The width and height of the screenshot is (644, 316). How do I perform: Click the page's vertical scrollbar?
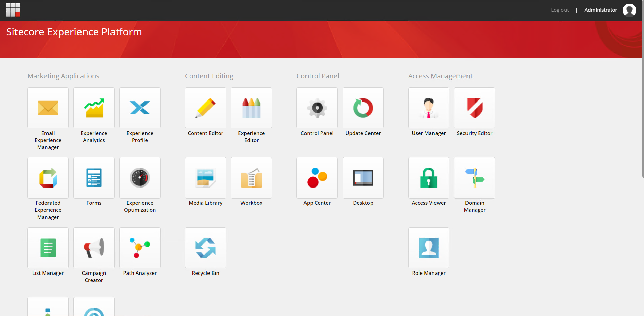tap(643, 88)
